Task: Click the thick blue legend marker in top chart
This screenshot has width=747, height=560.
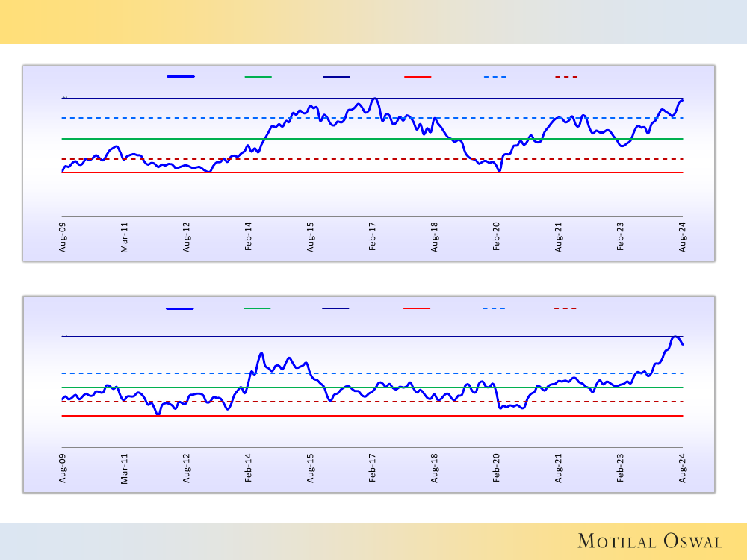Action: (x=181, y=76)
